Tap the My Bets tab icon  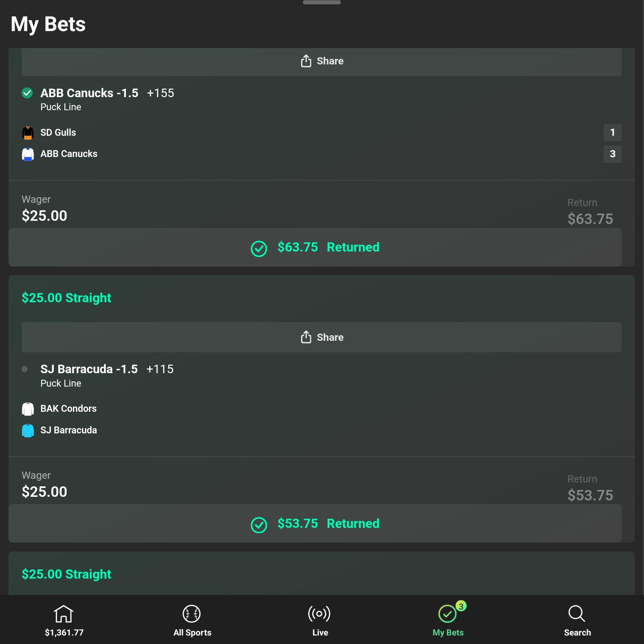pyautogui.click(x=447, y=614)
